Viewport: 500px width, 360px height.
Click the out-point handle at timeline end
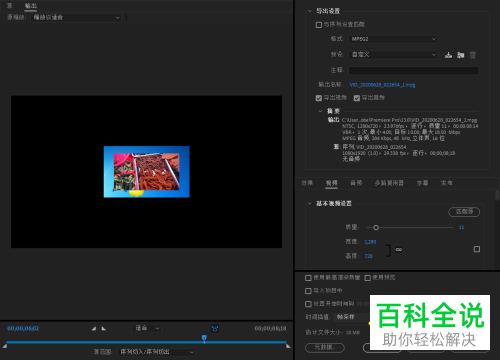288,346
